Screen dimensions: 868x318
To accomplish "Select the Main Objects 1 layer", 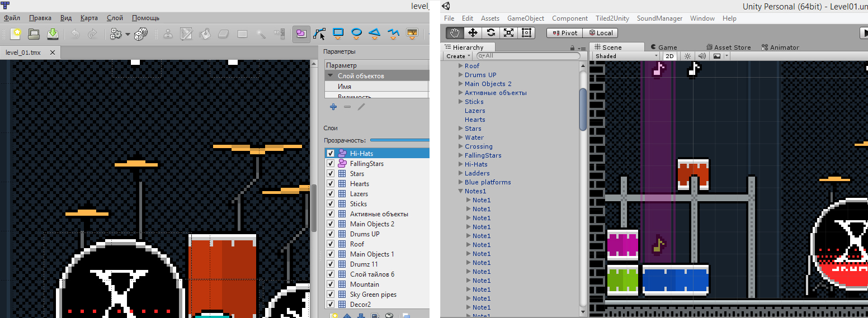I will [377, 254].
